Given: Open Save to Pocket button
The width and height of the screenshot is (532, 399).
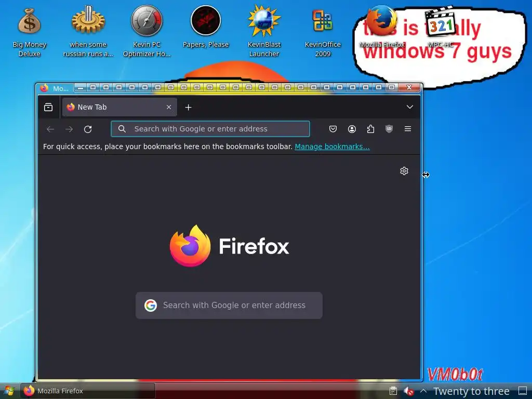Looking at the screenshot, I should pos(333,129).
